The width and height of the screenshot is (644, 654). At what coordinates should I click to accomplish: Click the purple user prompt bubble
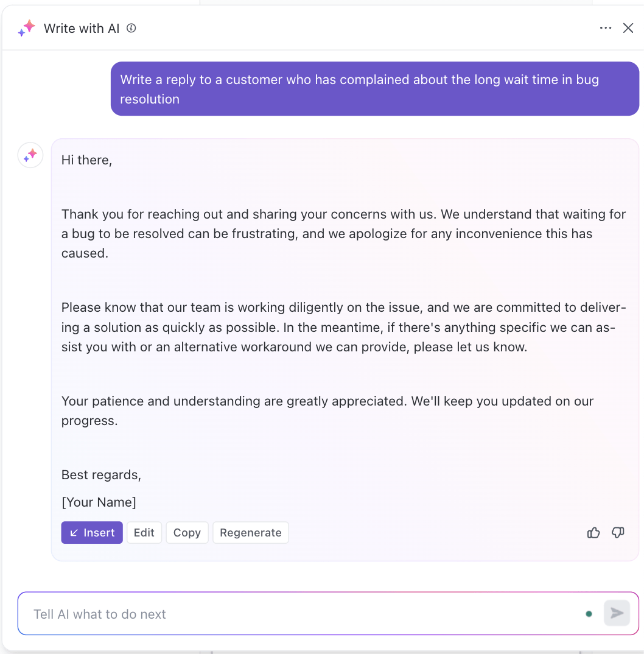[375, 89]
